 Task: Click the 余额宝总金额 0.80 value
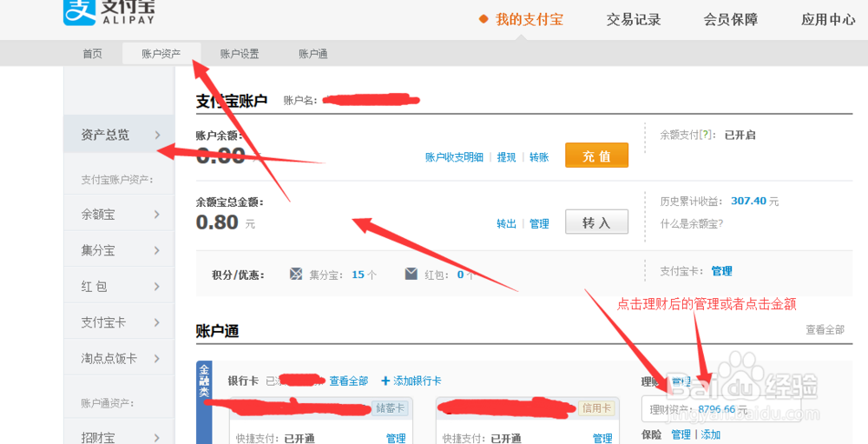click(x=217, y=222)
